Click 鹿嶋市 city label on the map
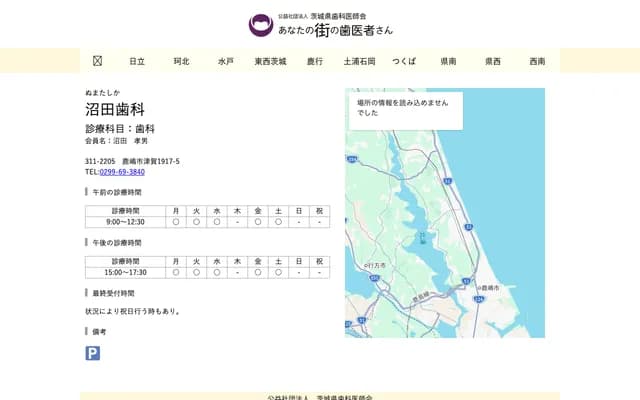The width and height of the screenshot is (640, 400). [488, 287]
